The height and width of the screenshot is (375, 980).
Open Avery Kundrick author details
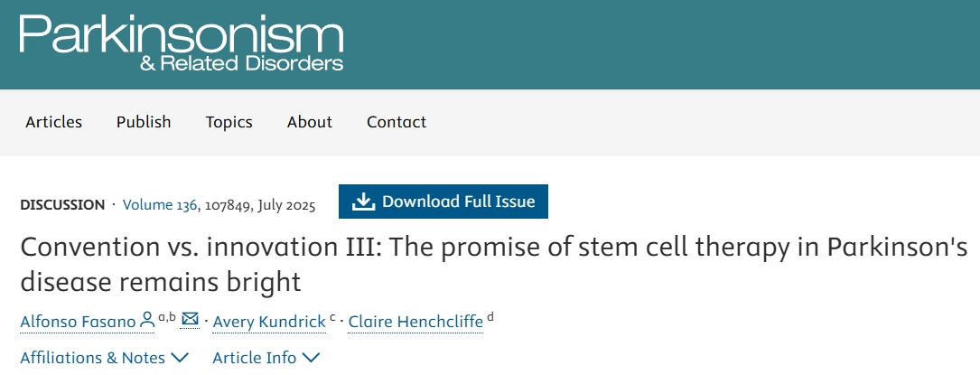tap(268, 321)
